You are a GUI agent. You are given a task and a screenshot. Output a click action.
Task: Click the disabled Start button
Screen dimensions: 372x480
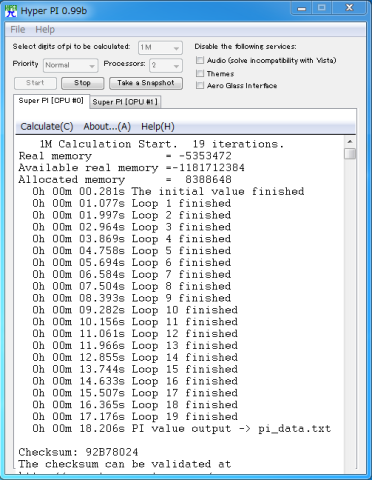coord(35,83)
